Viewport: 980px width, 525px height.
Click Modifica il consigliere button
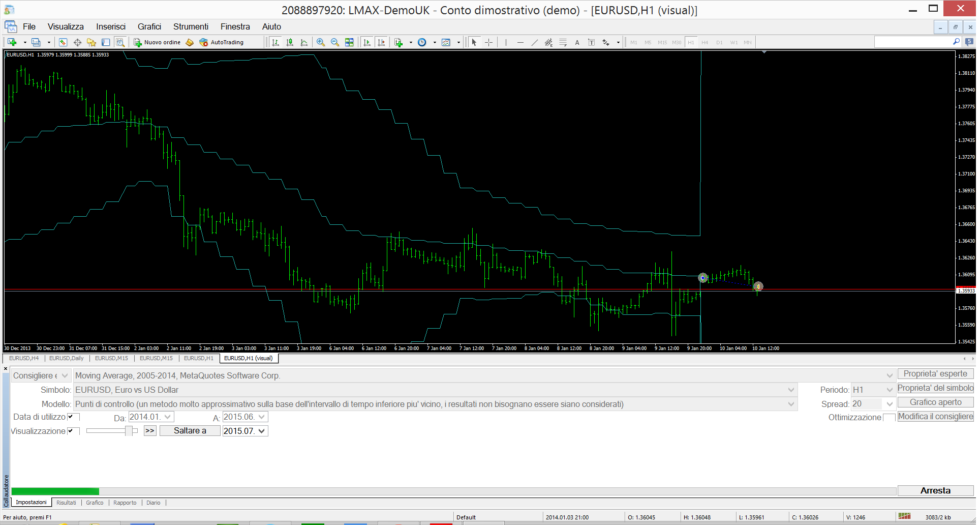tap(935, 416)
